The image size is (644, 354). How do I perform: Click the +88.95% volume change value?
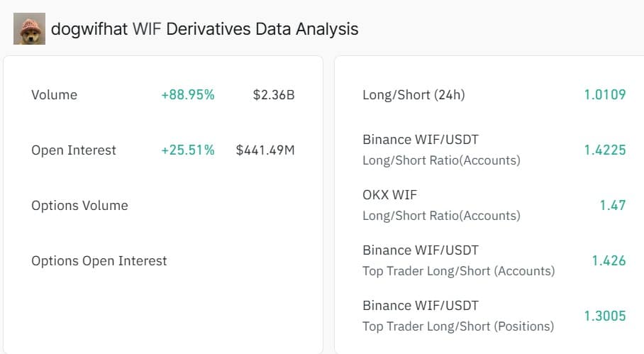pyautogui.click(x=187, y=94)
